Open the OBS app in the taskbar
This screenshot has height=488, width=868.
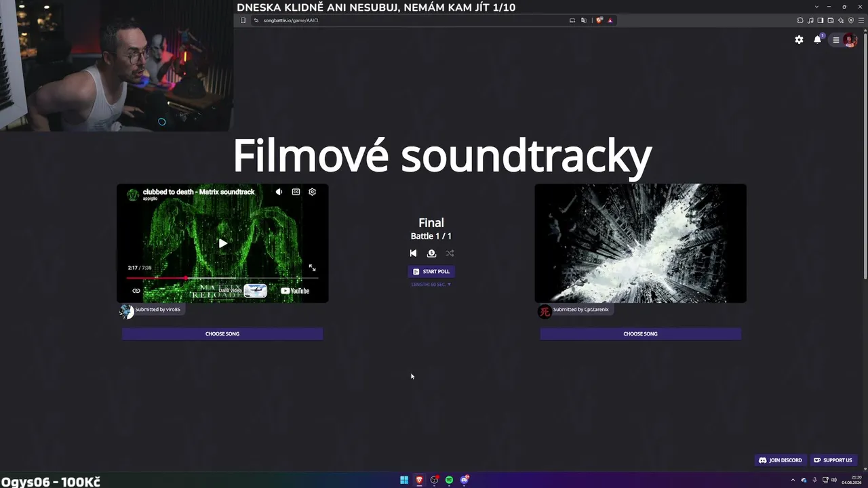[x=434, y=480]
